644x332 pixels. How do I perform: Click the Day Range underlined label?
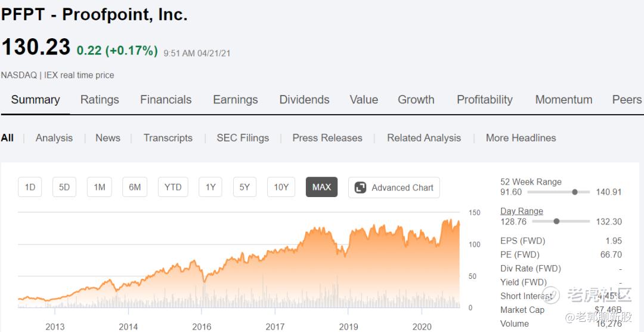(522, 211)
